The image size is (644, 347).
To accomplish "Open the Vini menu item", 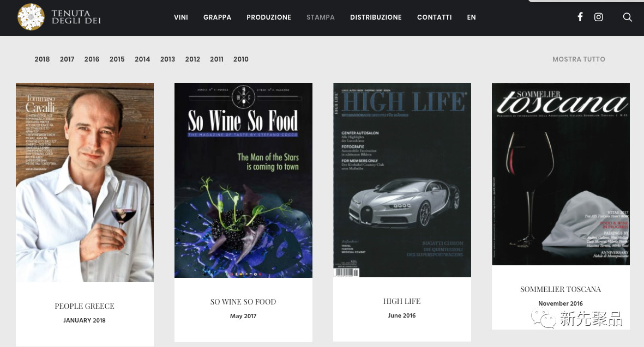I will [x=181, y=17].
